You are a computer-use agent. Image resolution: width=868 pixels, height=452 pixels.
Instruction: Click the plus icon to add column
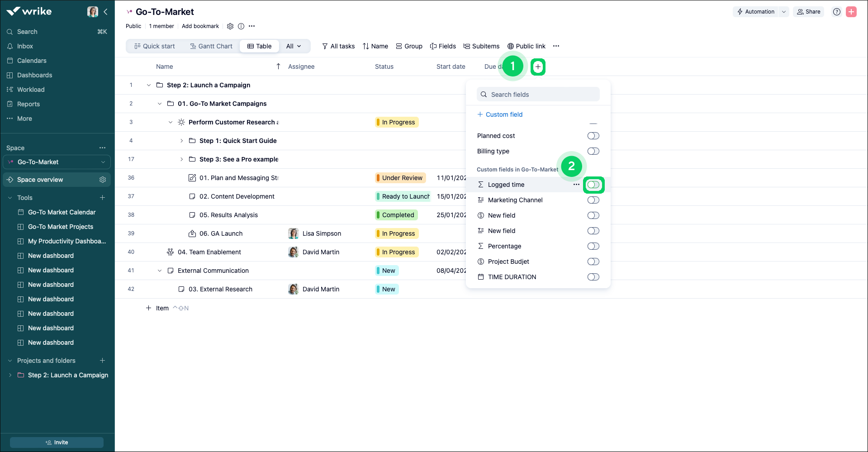538,67
